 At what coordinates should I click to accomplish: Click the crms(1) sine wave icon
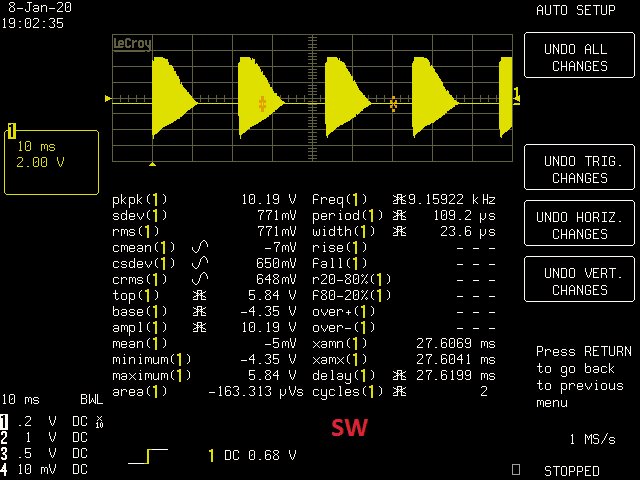click(200, 279)
